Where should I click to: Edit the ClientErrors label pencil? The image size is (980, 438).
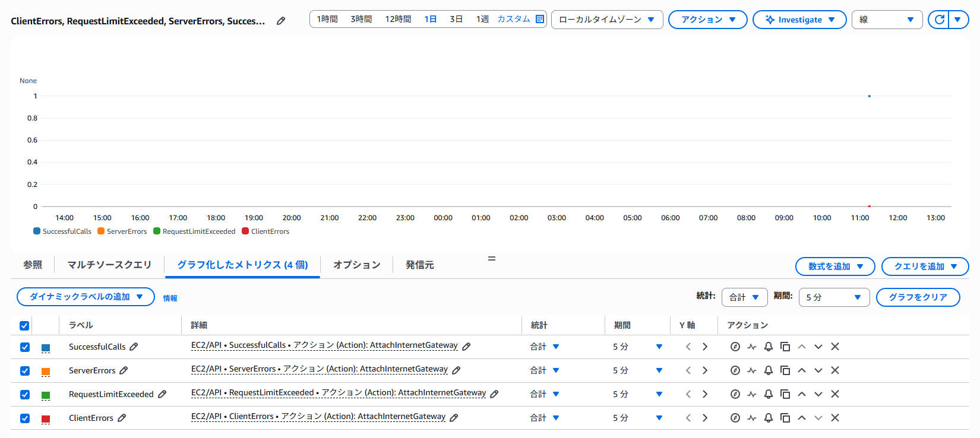[x=122, y=418]
